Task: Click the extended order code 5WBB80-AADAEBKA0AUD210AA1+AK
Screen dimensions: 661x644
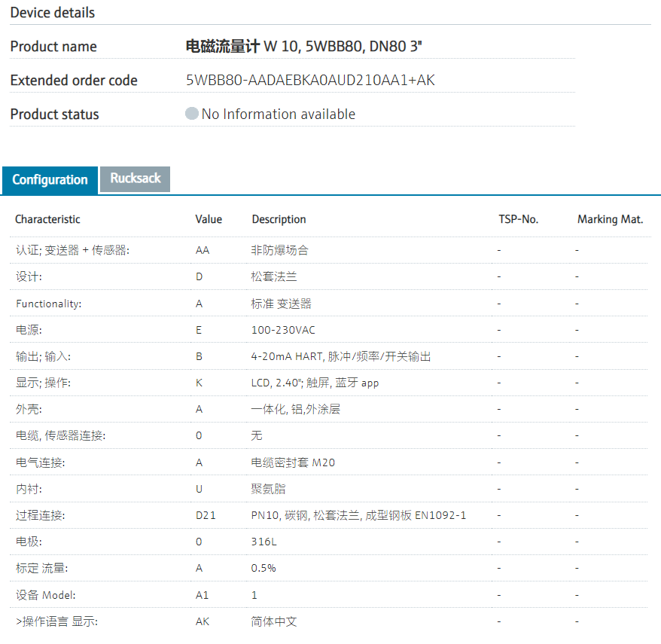Action: pyautogui.click(x=310, y=81)
